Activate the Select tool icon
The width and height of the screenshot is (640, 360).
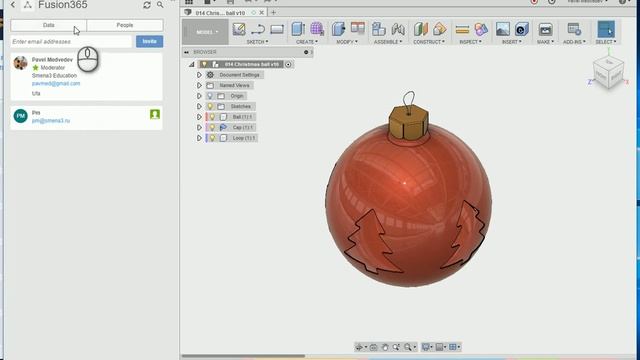[606, 29]
